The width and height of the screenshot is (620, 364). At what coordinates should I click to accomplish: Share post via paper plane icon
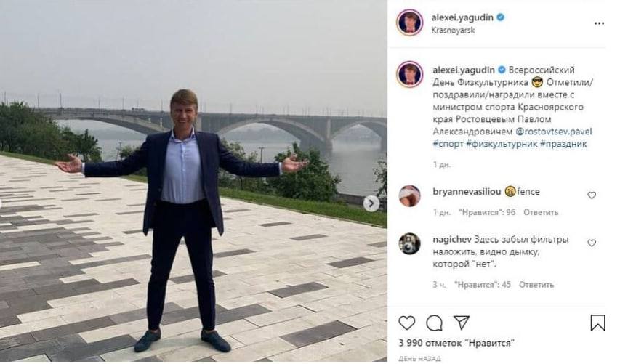coord(461,323)
